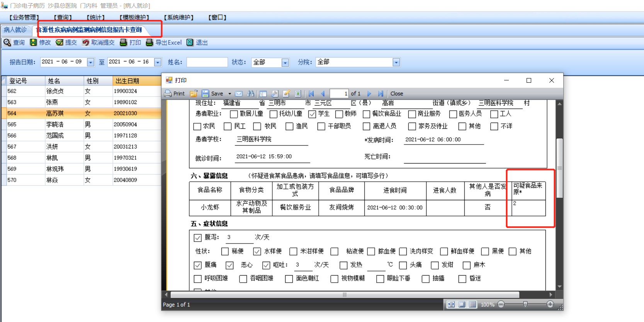The image size is (644, 322).
Task: Open the Save format dropdown arrow
Action: click(229, 94)
